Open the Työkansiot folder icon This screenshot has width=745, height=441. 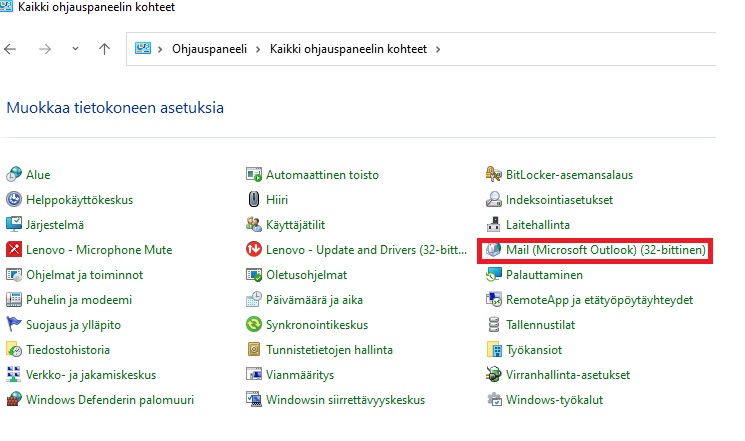[494, 350]
